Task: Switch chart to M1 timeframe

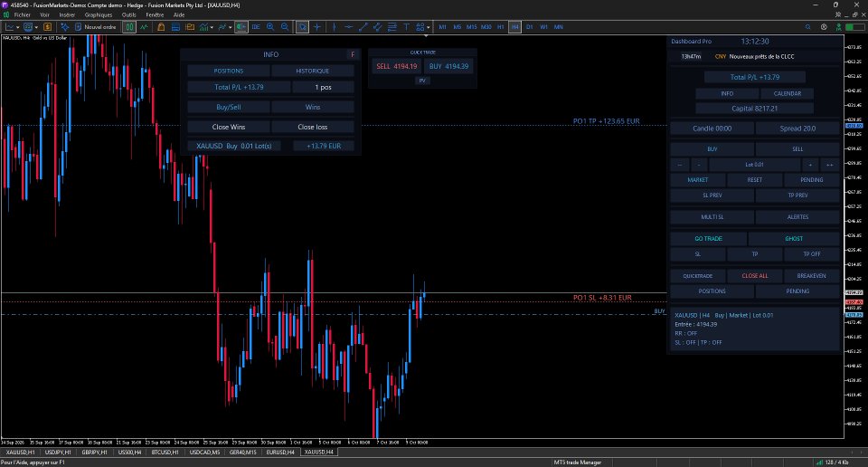Action: point(442,26)
